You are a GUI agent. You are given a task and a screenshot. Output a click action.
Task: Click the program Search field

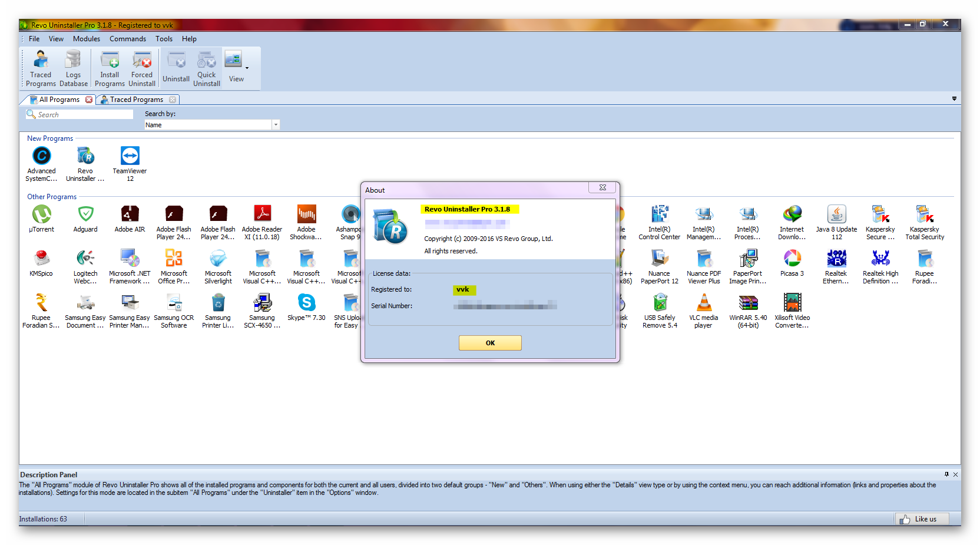(x=80, y=114)
